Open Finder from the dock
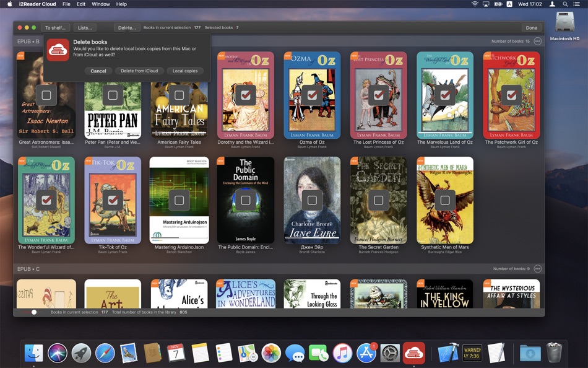This screenshot has height=368, width=588. [34, 353]
